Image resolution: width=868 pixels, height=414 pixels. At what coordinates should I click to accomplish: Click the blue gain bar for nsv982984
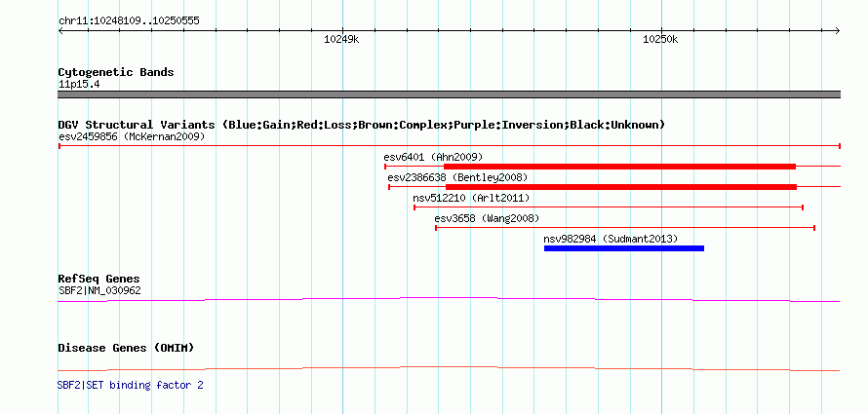[x=624, y=248]
